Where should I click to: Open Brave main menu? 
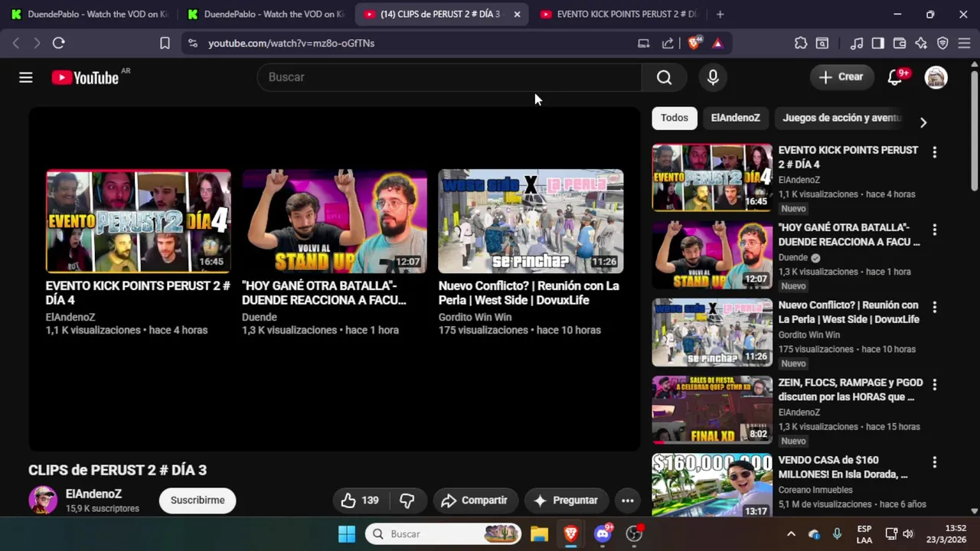[964, 44]
